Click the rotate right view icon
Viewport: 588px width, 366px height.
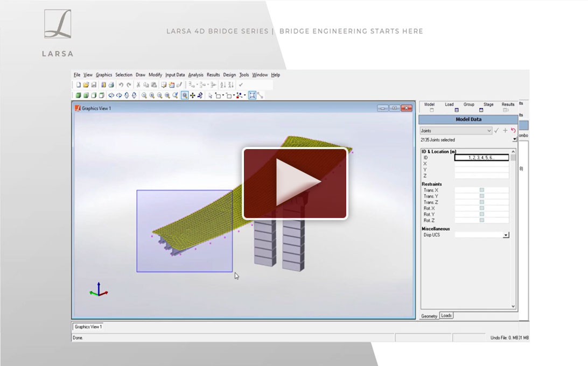click(119, 96)
